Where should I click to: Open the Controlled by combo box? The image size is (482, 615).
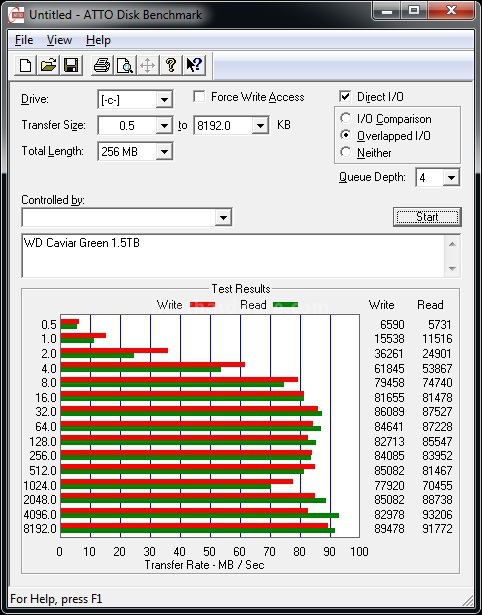(127, 217)
